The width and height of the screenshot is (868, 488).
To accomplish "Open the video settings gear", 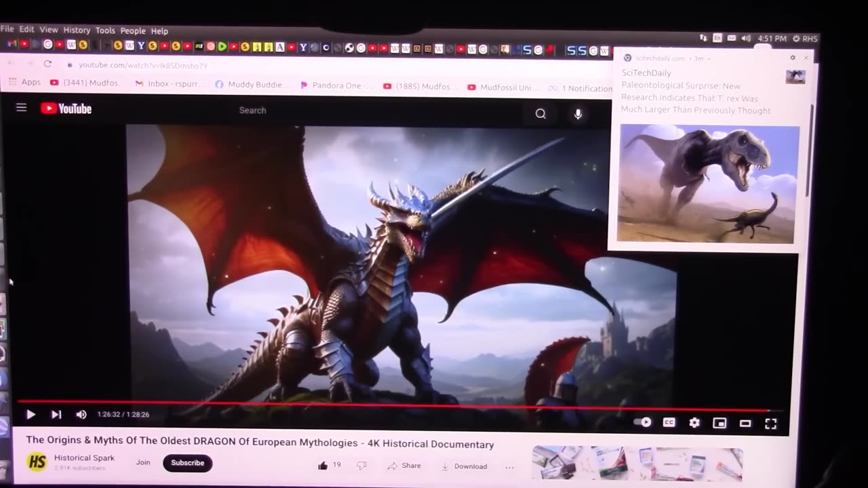I will 694,422.
